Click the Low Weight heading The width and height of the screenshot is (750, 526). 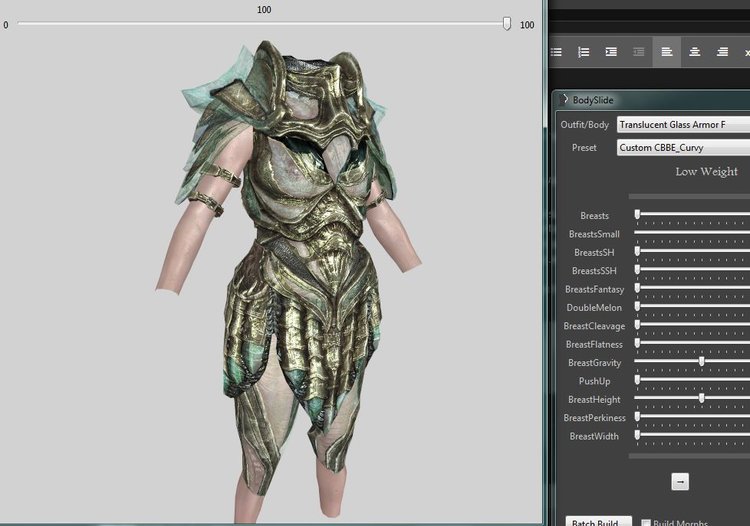[x=706, y=172]
